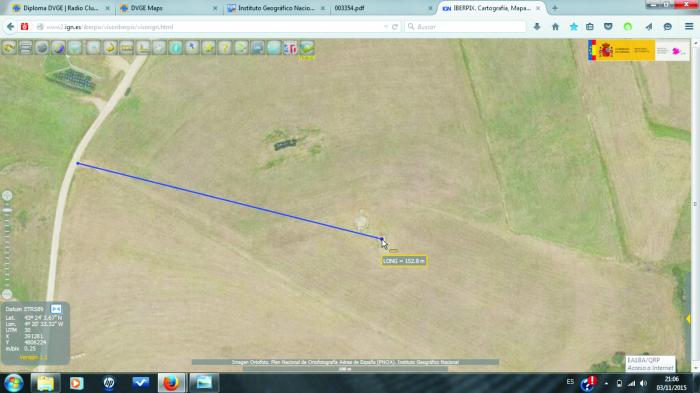Screen dimensions: 700x393
Task: Expand the yellow arrow side panel
Action: click(688, 319)
